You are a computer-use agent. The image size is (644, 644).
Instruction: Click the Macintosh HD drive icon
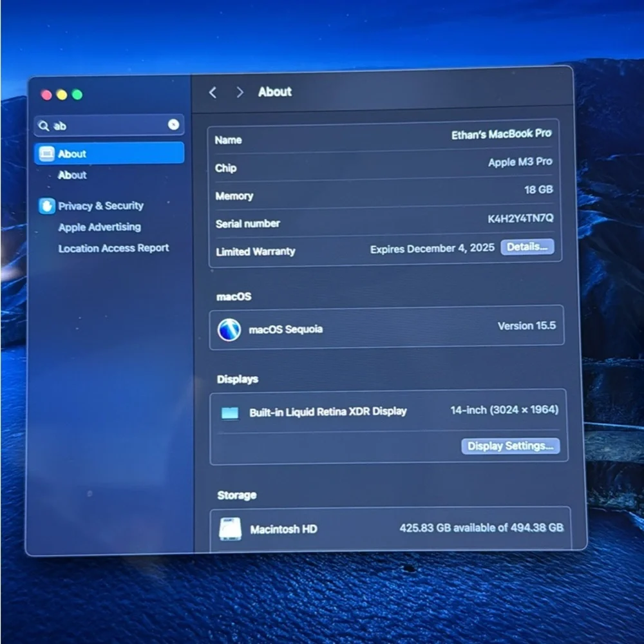[230, 529]
